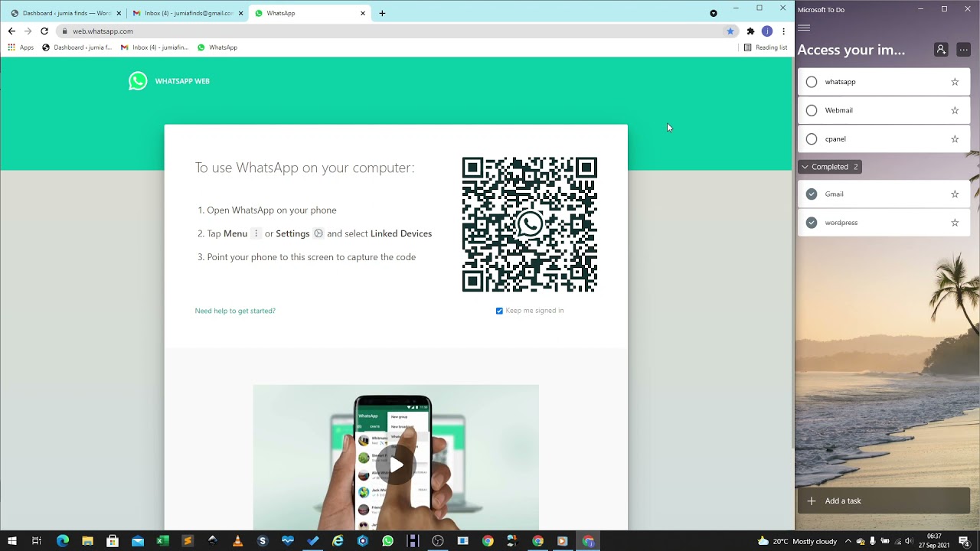This screenshot has width=980, height=551.
Task: Close the Dashboard jumia finds tab
Action: 119,13
